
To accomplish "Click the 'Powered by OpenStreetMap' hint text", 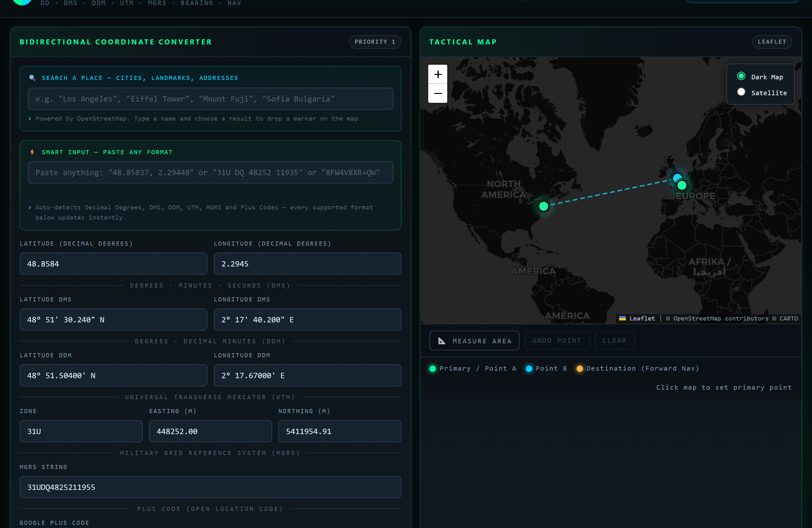I will (198, 119).
